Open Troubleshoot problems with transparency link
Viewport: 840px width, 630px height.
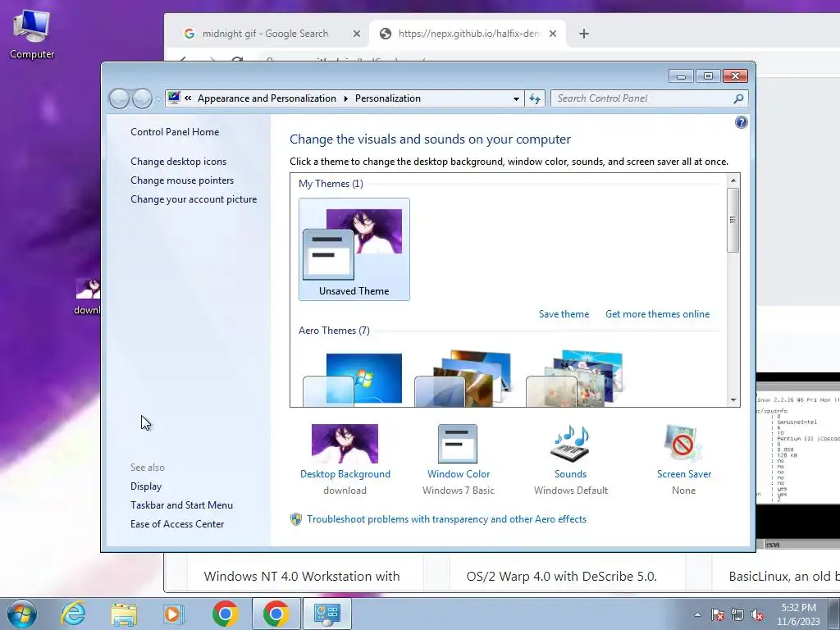point(446,519)
